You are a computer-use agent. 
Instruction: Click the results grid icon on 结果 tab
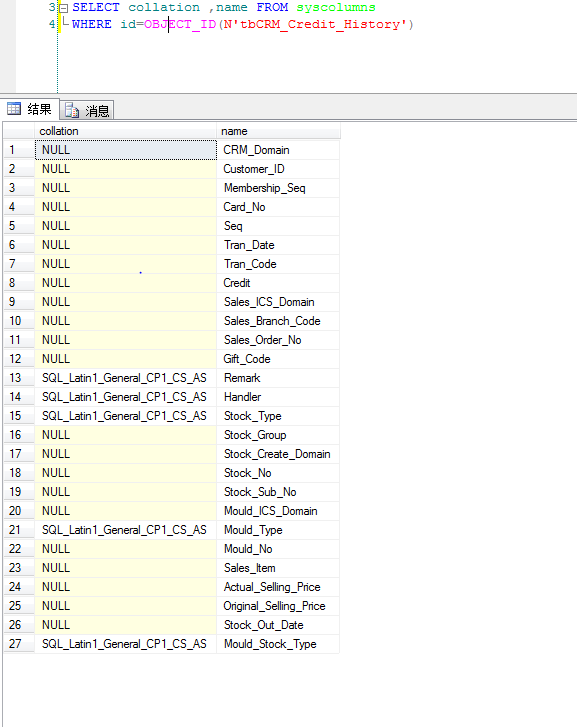coord(14,108)
